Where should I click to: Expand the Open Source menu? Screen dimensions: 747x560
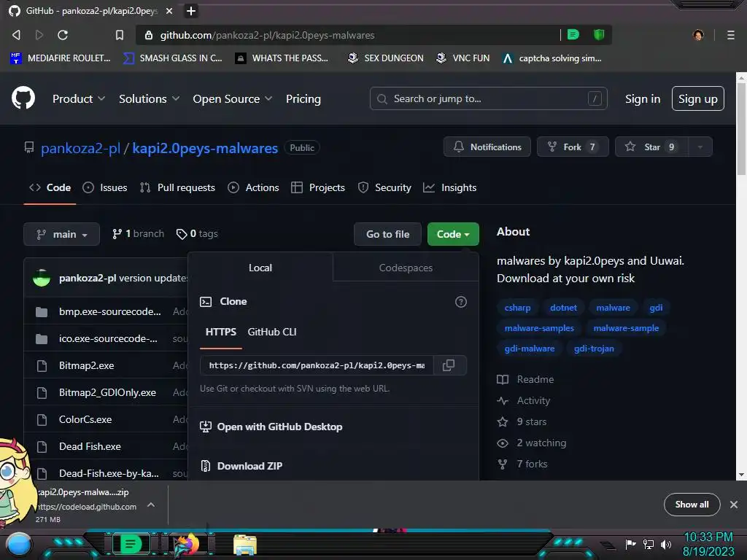tap(233, 98)
